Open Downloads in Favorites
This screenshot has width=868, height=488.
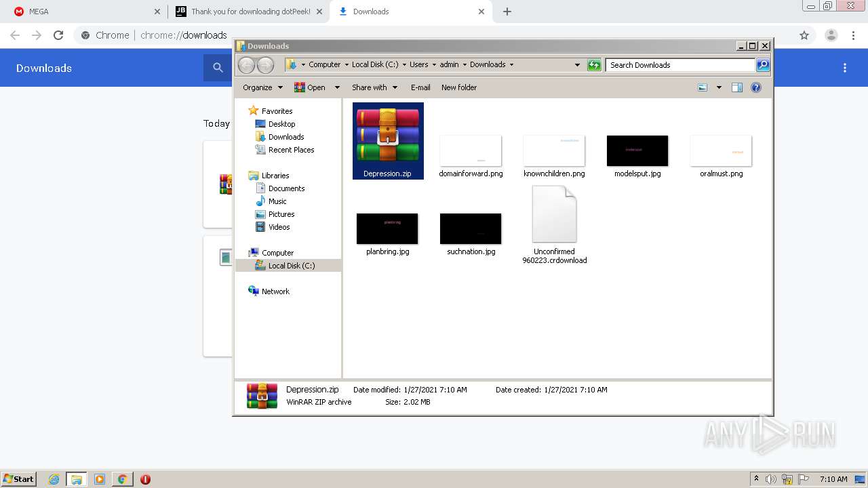(x=279, y=137)
